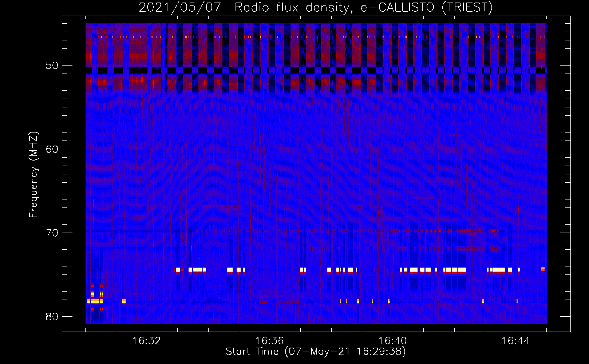Click the 16:40 time tick label
This screenshot has width=589, height=364.
pyautogui.click(x=392, y=341)
